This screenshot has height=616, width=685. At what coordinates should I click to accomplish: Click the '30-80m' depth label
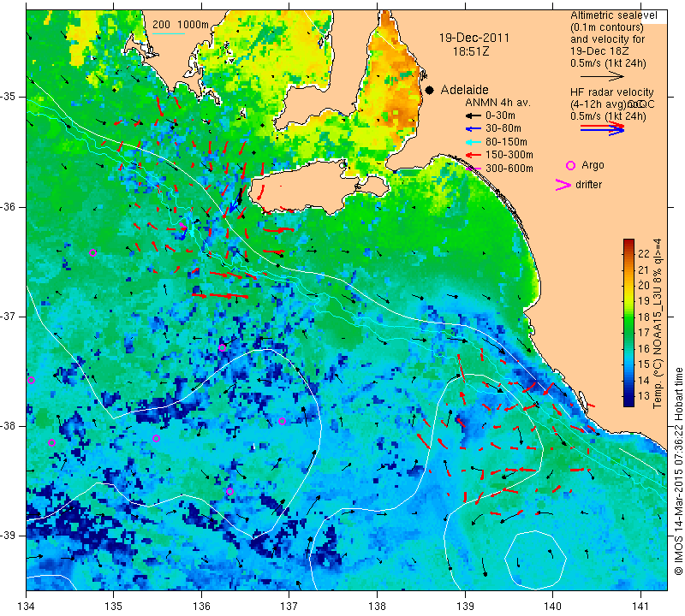503,129
